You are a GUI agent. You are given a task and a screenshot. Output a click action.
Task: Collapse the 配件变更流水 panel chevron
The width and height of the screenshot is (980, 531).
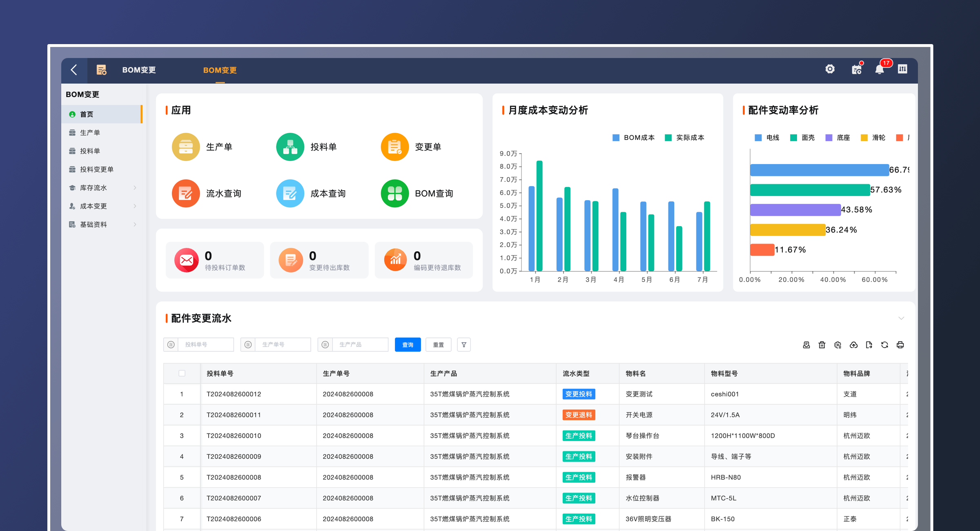click(x=901, y=318)
